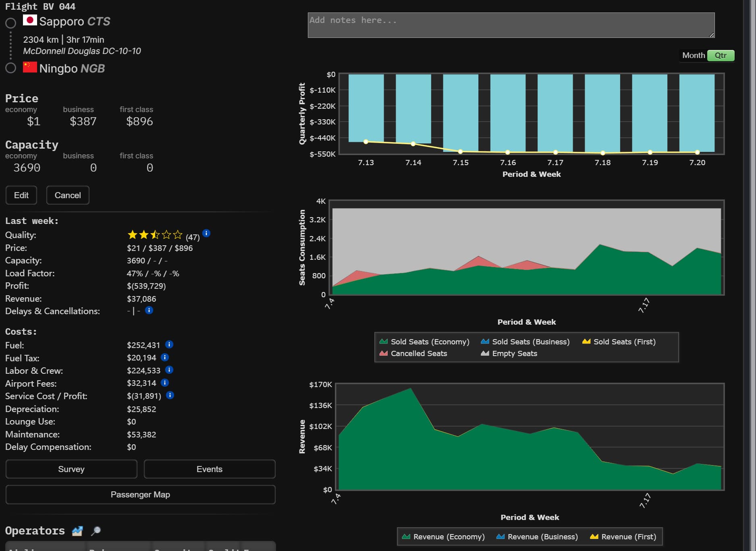The width and height of the screenshot is (756, 551).
Task: Click the info icon beside Fuel cost
Action: pyautogui.click(x=169, y=344)
